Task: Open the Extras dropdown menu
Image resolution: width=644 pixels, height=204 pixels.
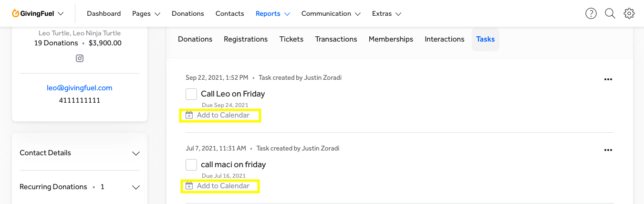Action: (x=386, y=13)
